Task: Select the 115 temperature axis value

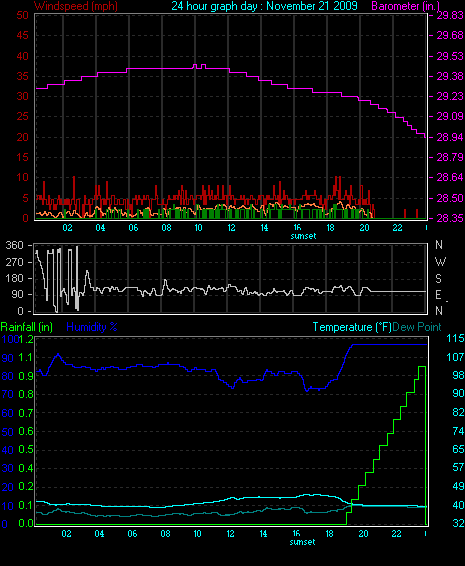Action: point(455,339)
